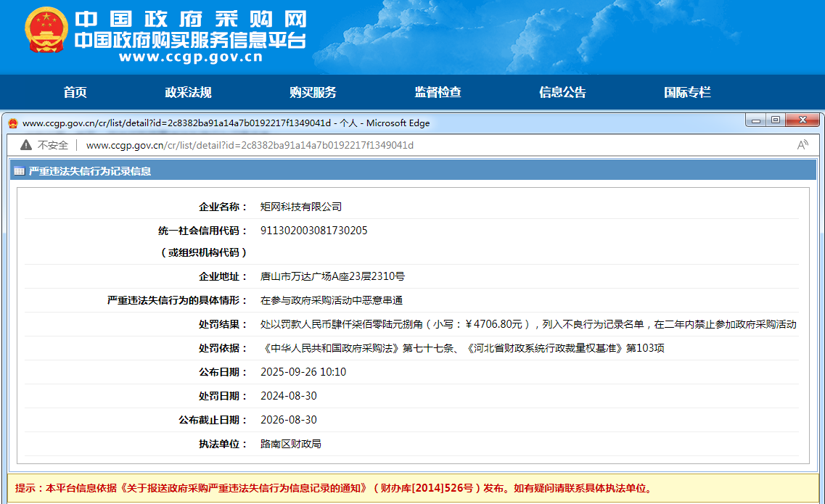Open the 首页 navigation item

click(x=75, y=93)
